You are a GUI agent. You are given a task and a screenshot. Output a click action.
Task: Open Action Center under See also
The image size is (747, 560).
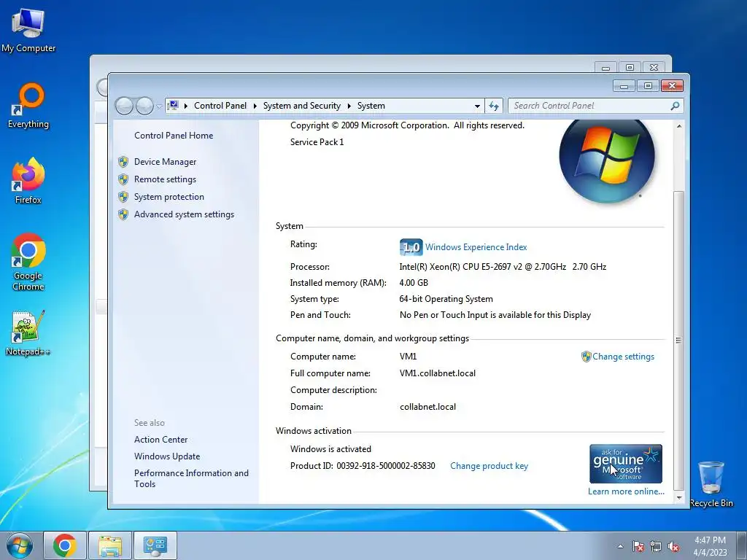[160, 440]
